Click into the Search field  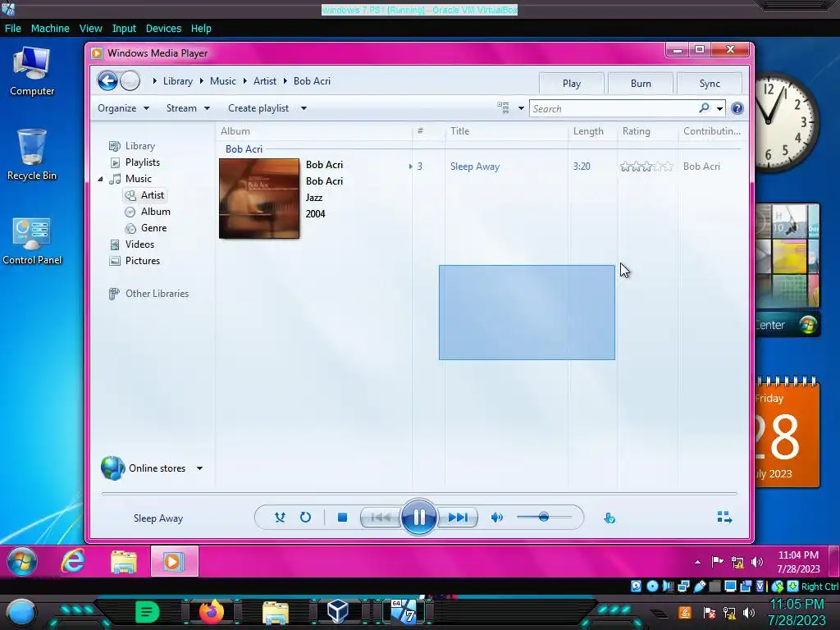tap(614, 109)
